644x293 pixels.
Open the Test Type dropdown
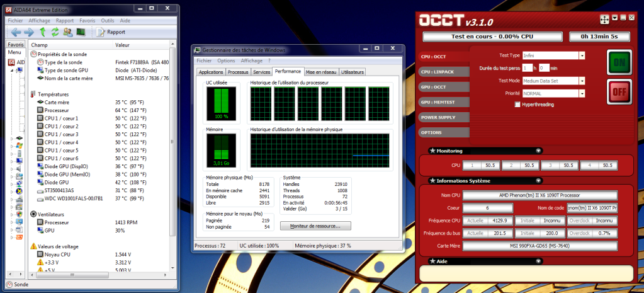[x=582, y=55]
